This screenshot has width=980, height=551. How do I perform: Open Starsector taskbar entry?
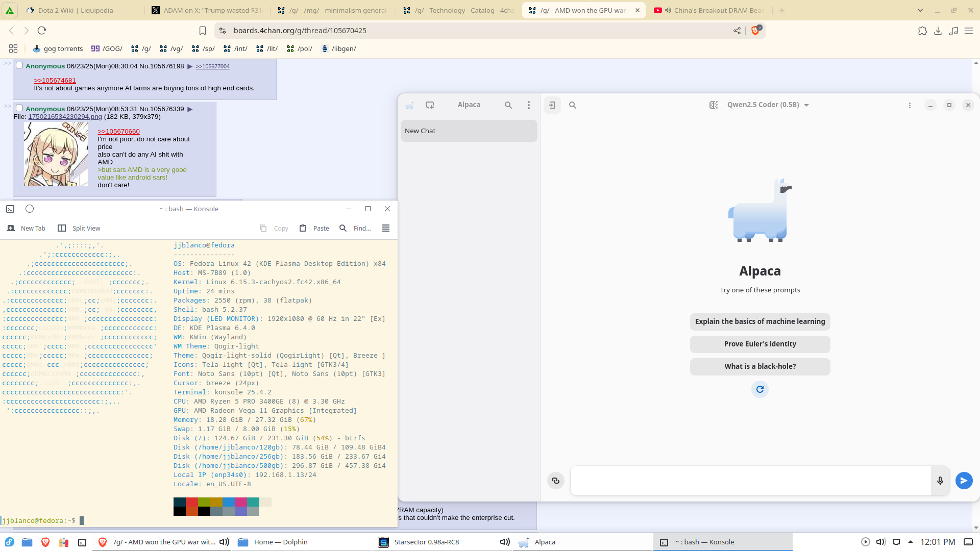coord(443,542)
